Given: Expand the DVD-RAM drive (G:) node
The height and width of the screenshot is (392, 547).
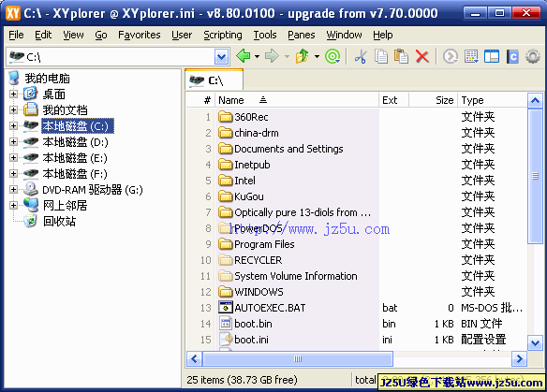Looking at the screenshot, I should tap(13, 189).
